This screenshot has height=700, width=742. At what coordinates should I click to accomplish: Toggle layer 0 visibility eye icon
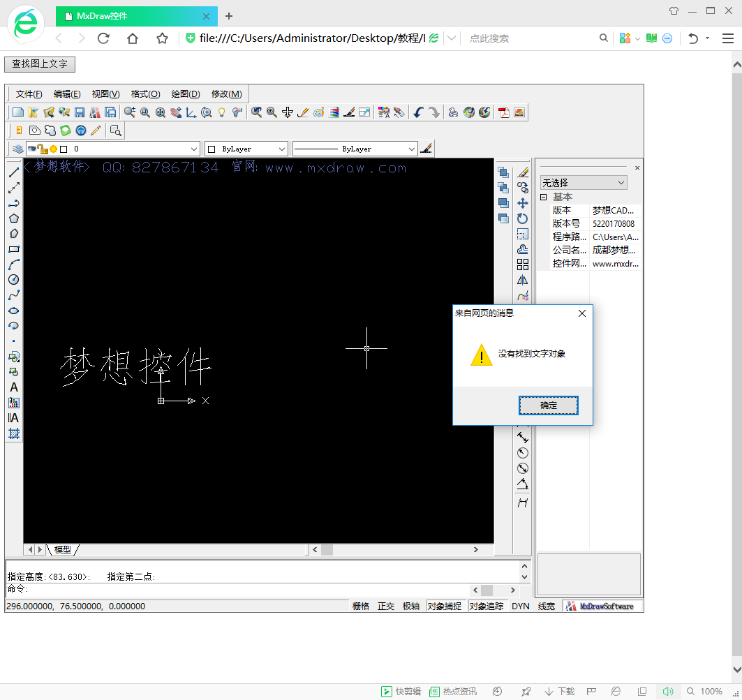[32, 149]
